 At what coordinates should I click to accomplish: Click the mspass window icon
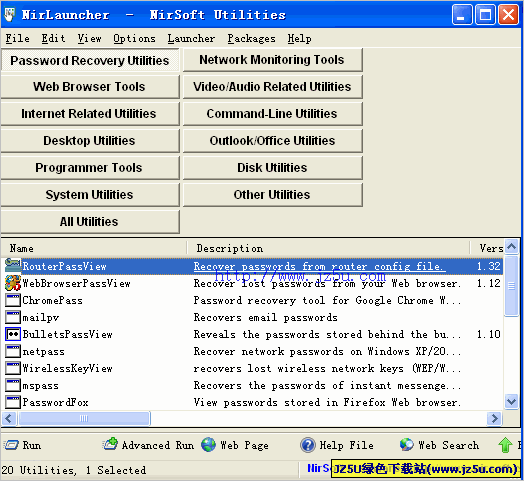tap(13, 385)
